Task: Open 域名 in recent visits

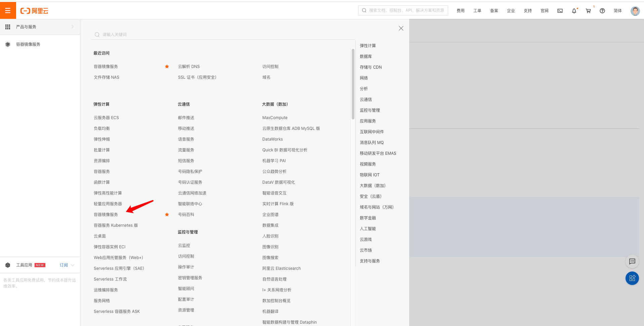Action: click(x=266, y=77)
